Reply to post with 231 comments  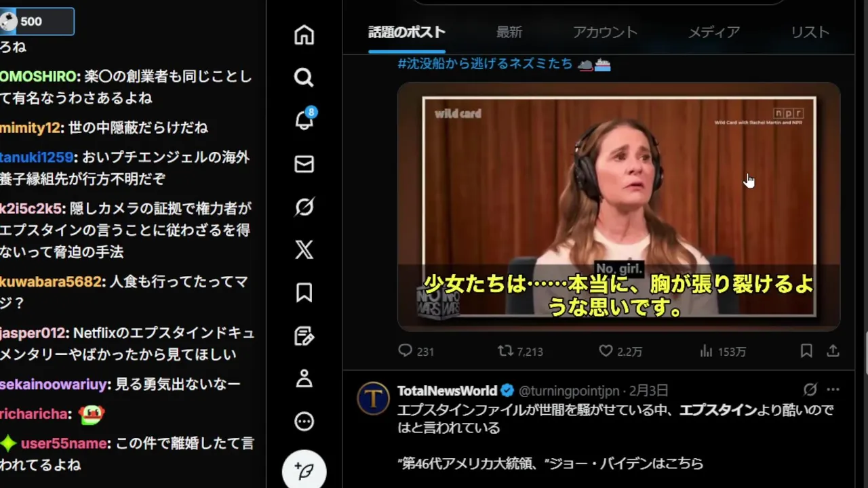pos(416,351)
